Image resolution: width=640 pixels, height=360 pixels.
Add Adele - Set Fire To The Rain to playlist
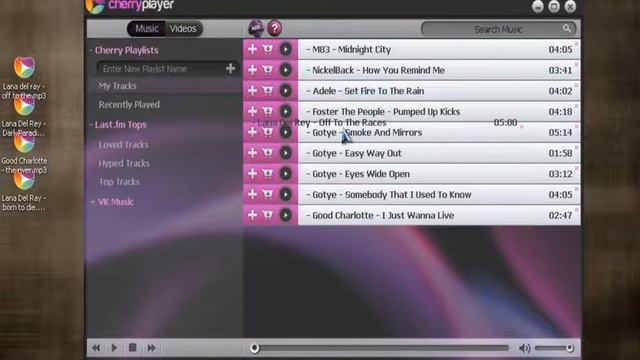click(x=253, y=91)
